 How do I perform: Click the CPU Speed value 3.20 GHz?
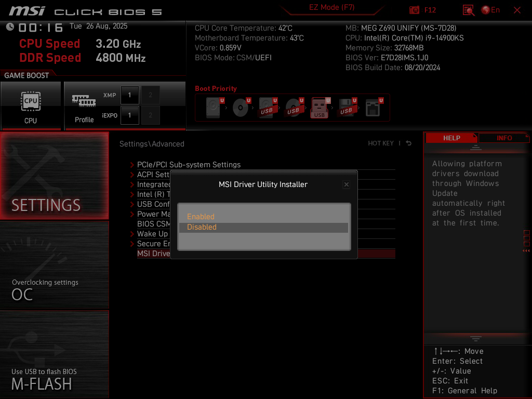tap(118, 44)
